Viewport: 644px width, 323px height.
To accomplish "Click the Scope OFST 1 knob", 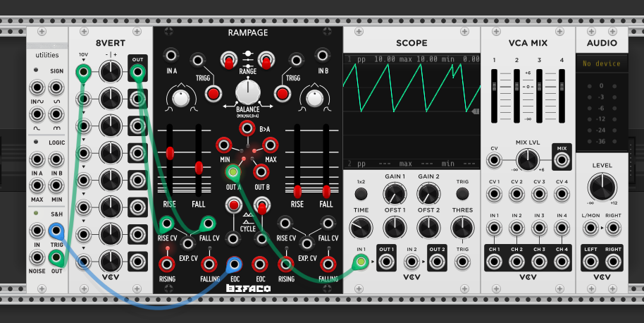I will pos(395,228).
